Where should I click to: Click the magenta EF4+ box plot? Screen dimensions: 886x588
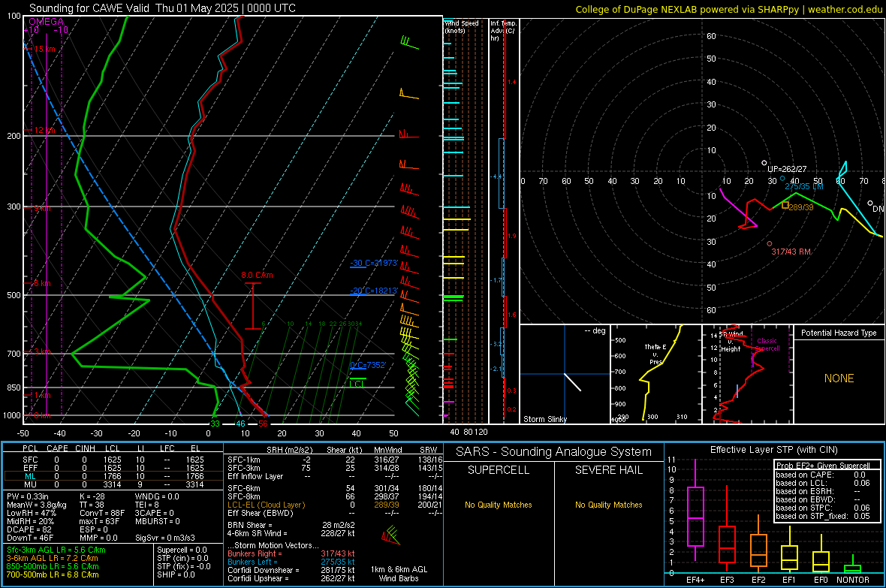(x=695, y=517)
